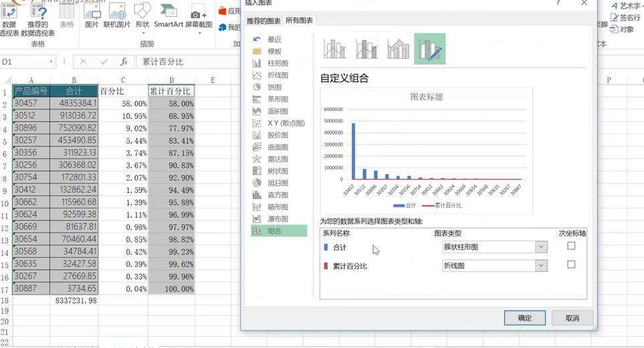Screen dimensions: 644x348
Task: Click the formula bar cancel X button
Action: (x=84, y=62)
